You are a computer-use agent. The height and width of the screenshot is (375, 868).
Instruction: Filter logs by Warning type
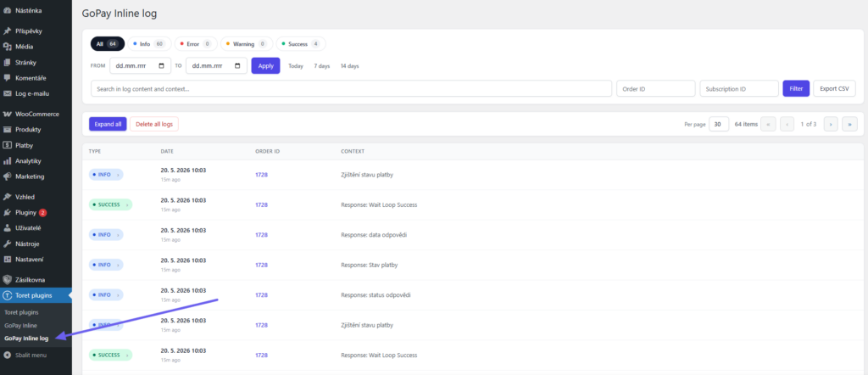[x=247, y=44]
